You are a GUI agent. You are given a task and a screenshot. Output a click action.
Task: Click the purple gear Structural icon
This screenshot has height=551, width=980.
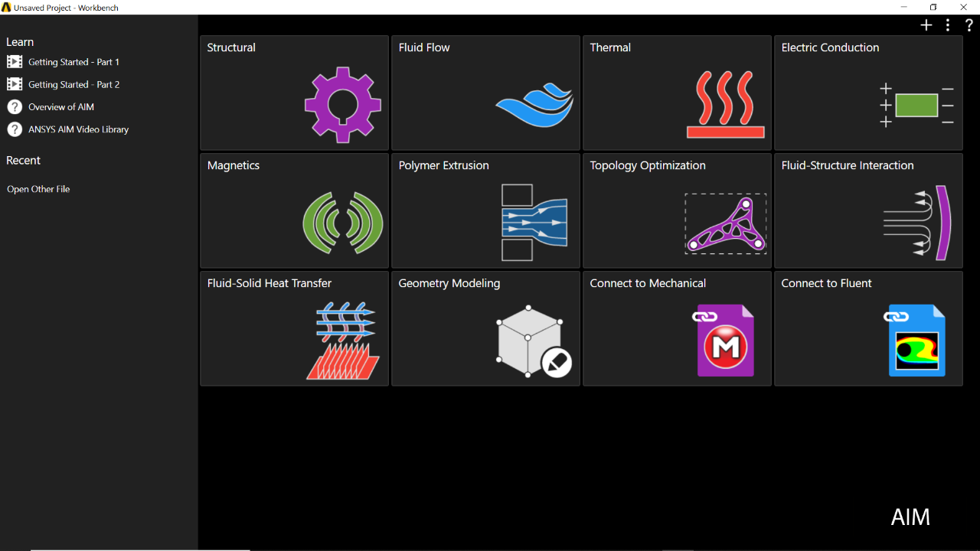coord(343,105)
